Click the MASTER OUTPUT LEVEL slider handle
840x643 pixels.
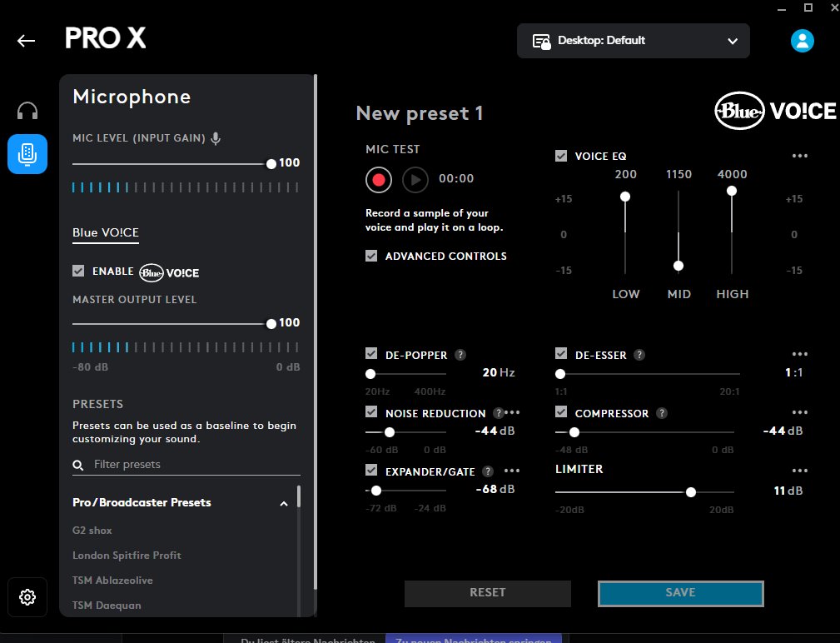[x=271, y=324]
